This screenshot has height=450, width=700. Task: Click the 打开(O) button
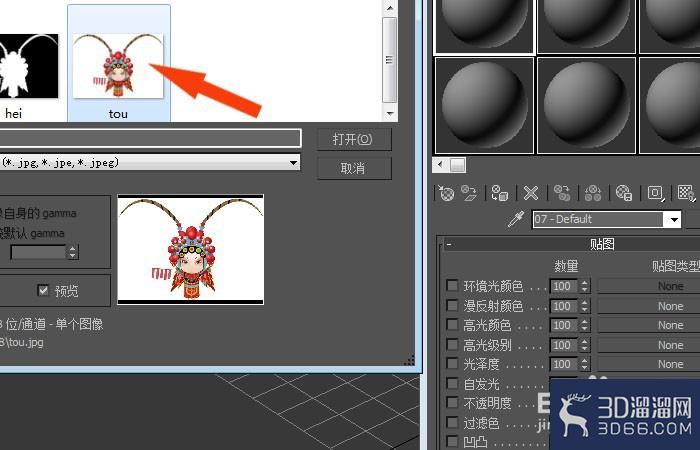click(x=354, y=139)
